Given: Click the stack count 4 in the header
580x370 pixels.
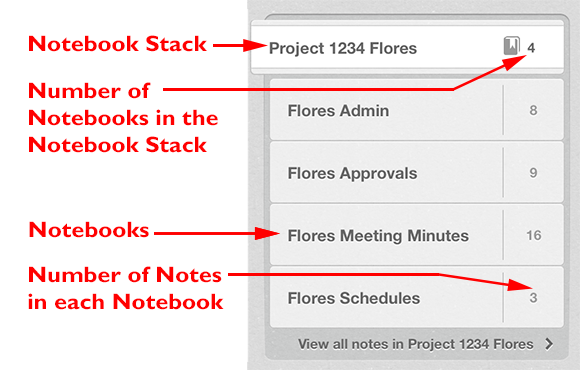Looking at the screenshot, I should pos(531,48).
